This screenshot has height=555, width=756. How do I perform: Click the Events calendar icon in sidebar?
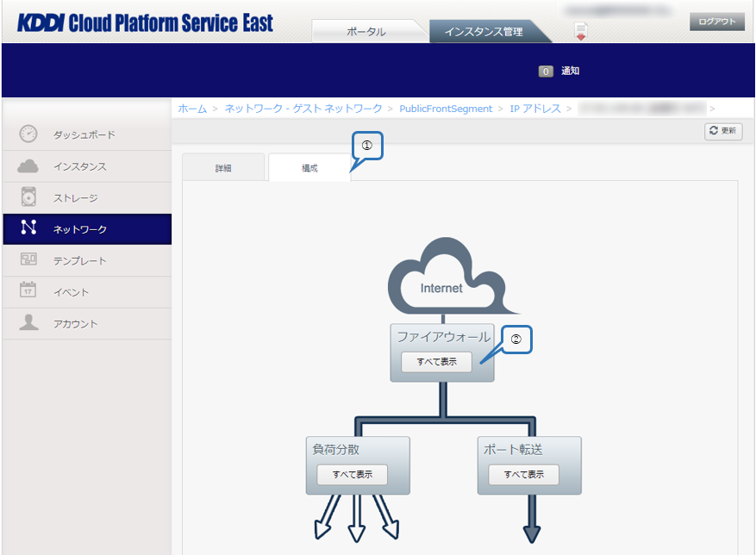pyautogui.click(x=28, y=290)
